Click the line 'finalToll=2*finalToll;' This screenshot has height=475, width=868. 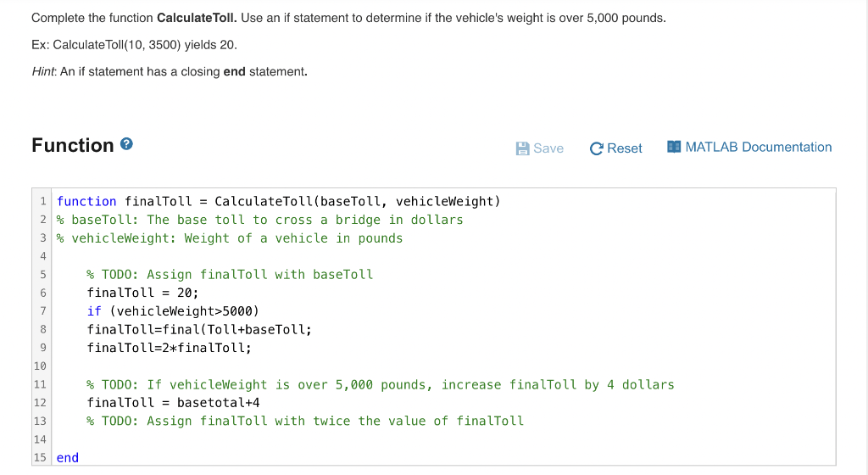coord(169,348)
